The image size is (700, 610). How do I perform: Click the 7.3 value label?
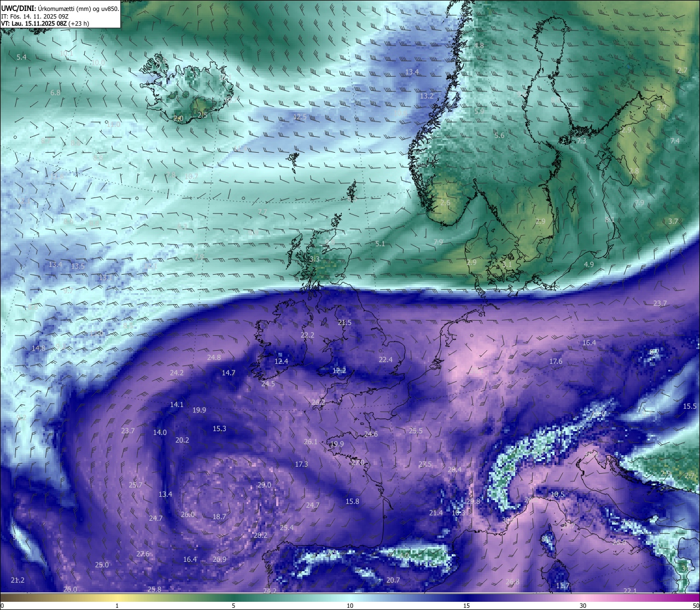pyautogui.click(x=581, y=141)
